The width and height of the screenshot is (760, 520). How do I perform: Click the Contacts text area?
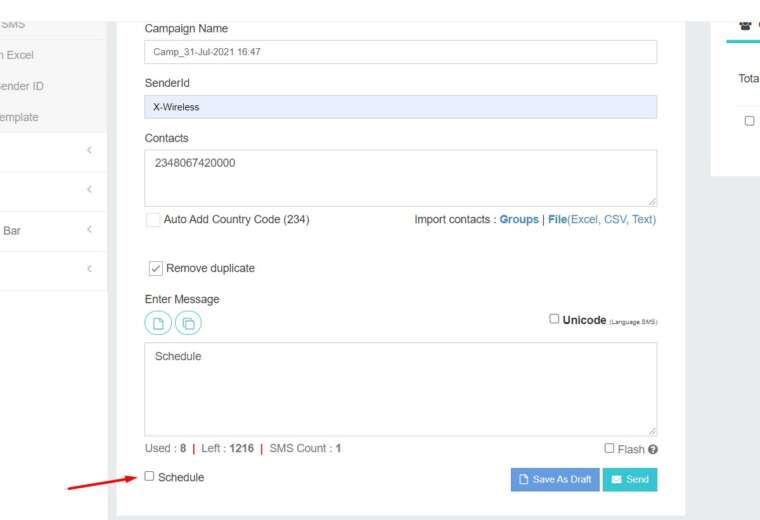401,178
